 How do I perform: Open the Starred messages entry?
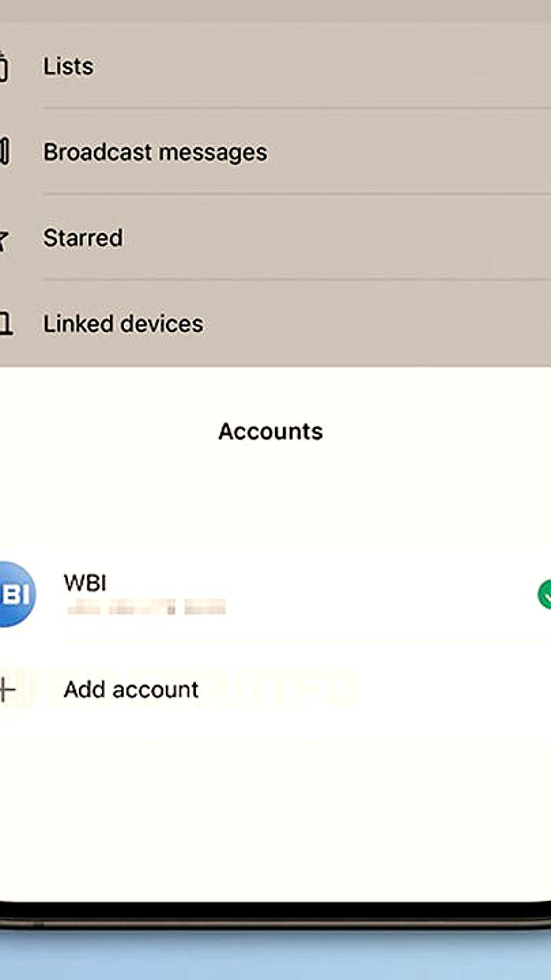point(83,238)
